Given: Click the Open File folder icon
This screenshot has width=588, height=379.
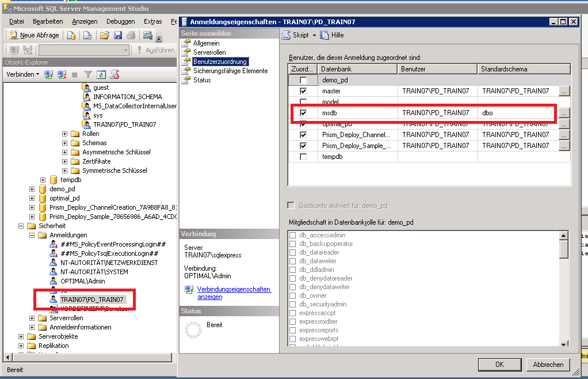Looking at the screenshot, I should coord(105,35).
